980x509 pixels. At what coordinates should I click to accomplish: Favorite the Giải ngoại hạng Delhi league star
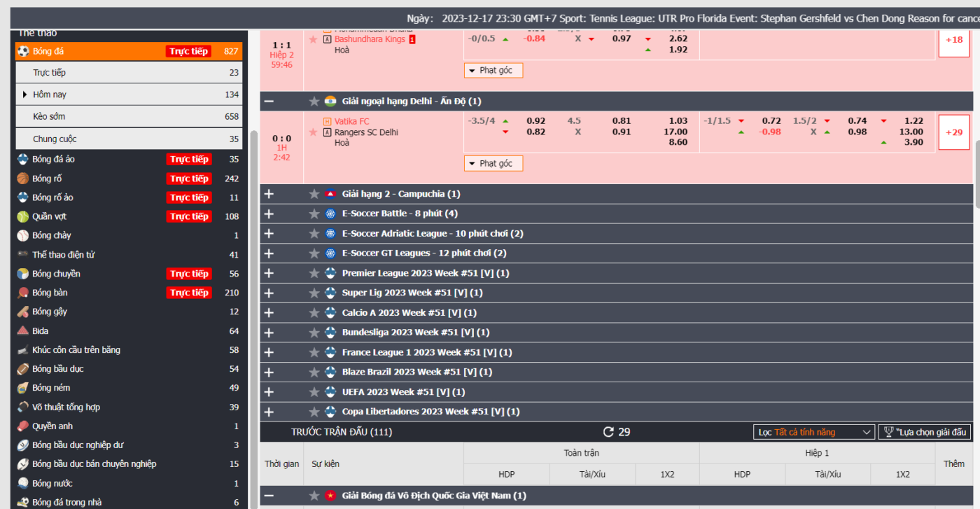[x=314, y=102]
